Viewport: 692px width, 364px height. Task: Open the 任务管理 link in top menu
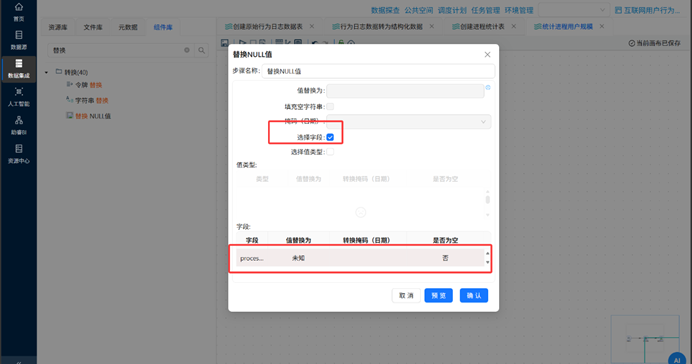[485, 10]
